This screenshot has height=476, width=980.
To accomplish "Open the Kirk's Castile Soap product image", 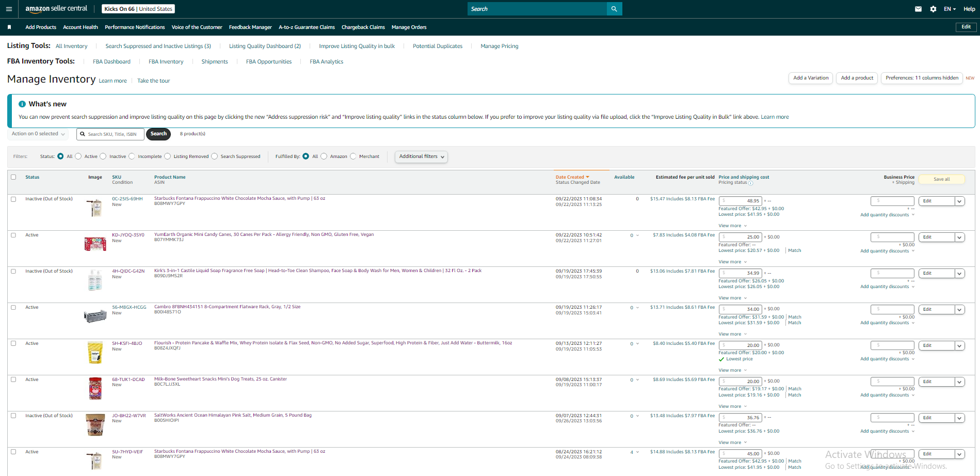I will (x=95, y=280).
